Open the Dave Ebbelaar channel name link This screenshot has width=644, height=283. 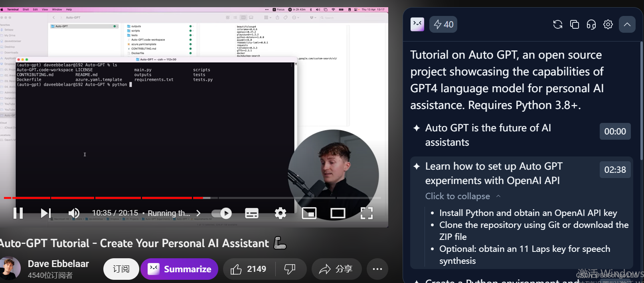click(58, 264)
